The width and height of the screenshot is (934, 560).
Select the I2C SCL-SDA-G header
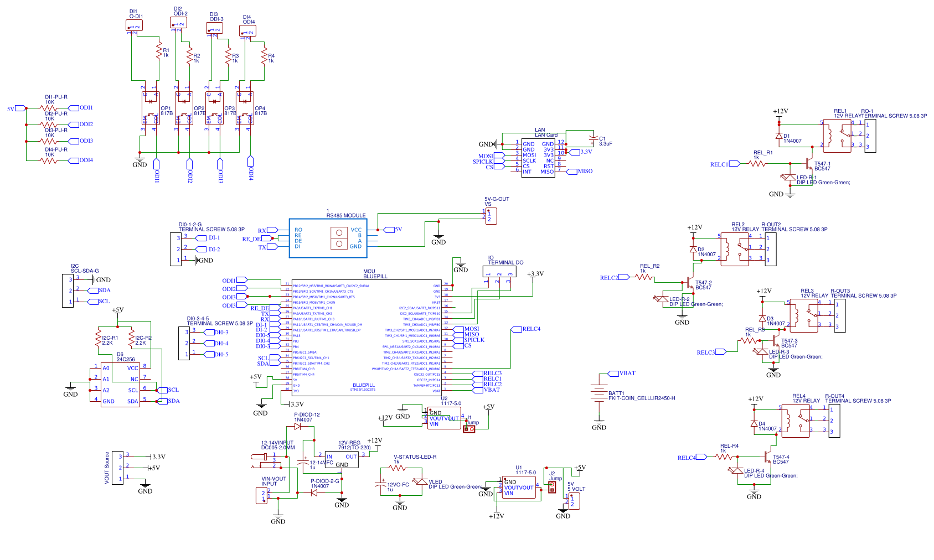[68, 291]
